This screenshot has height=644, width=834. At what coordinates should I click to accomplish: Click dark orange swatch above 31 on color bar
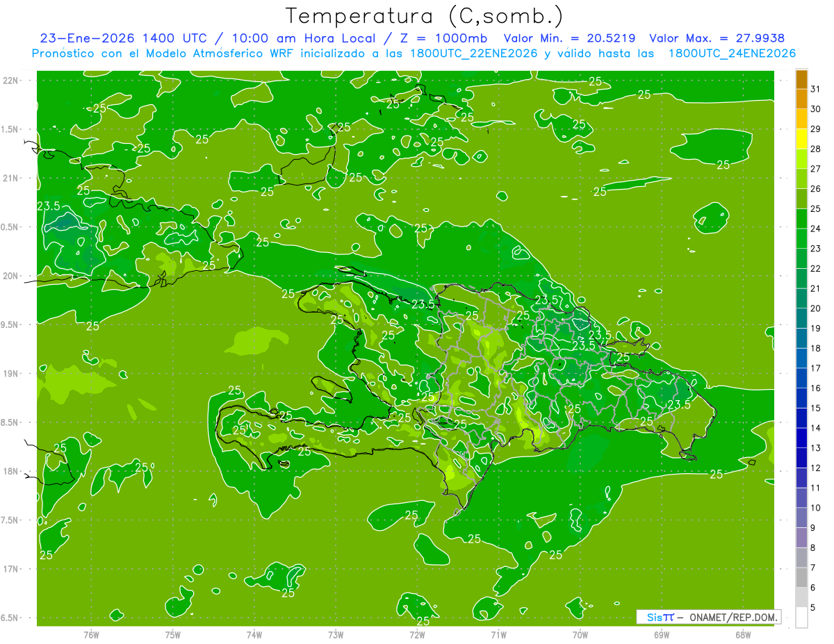(801, 79)
